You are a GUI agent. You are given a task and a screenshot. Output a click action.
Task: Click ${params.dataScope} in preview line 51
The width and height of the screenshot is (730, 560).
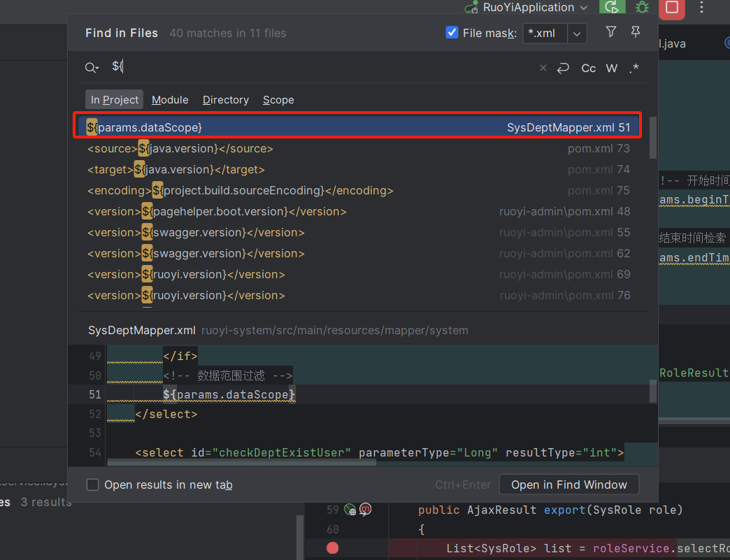[x=229, y=395]
